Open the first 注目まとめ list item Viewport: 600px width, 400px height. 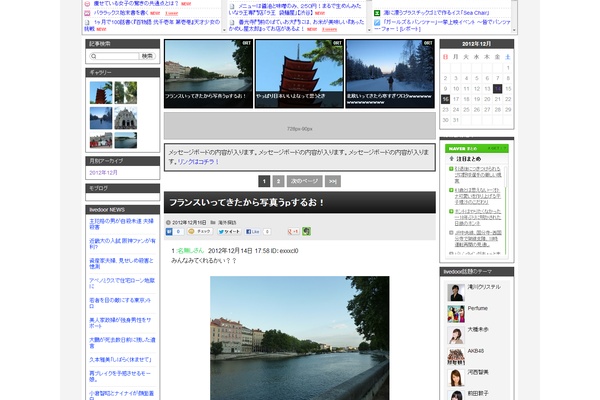[478, 175]
